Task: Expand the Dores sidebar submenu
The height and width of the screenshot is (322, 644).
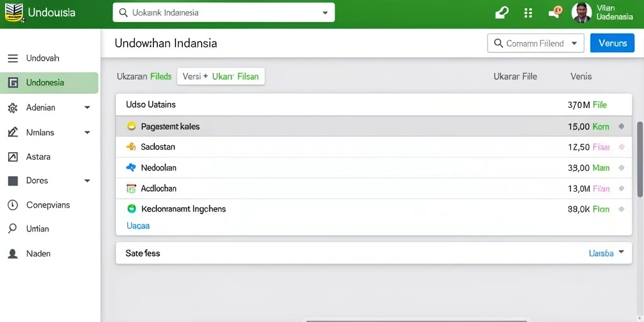Action: [87, 180]
